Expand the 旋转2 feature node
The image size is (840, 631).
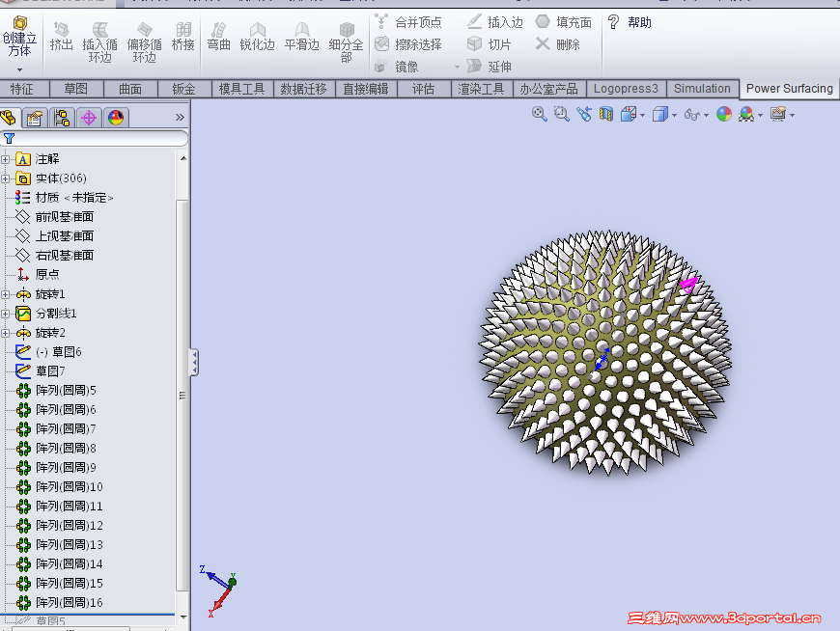pos(6,333)
